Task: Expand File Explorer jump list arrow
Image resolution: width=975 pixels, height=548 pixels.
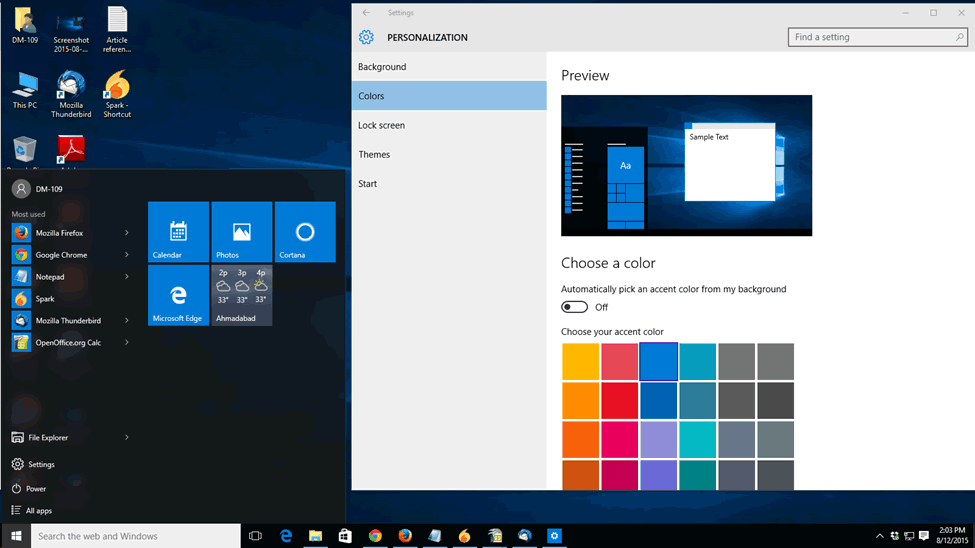Action: coord(127,437)
